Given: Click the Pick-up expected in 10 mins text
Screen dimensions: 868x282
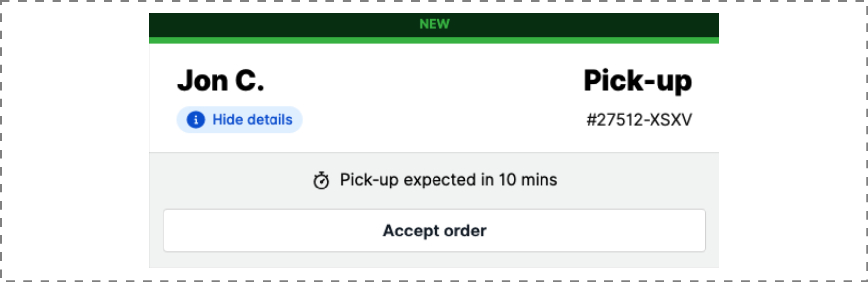Looking at the screenshot, I should [448, 180].
